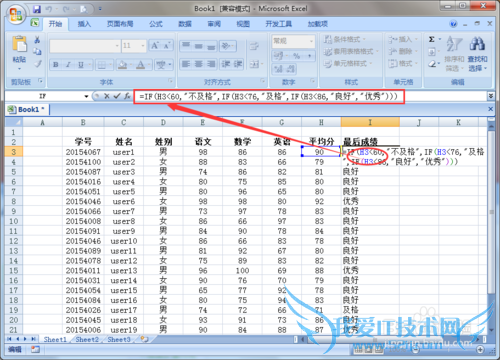The image size is (500, 360).
Task: Click the Format Painter brush
Action: (37, 63)
